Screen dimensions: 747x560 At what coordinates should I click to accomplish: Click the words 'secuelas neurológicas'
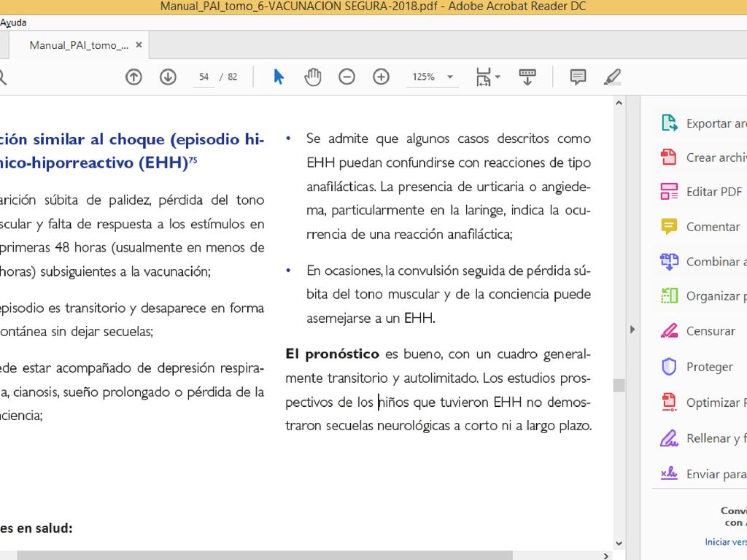point(388,425)
